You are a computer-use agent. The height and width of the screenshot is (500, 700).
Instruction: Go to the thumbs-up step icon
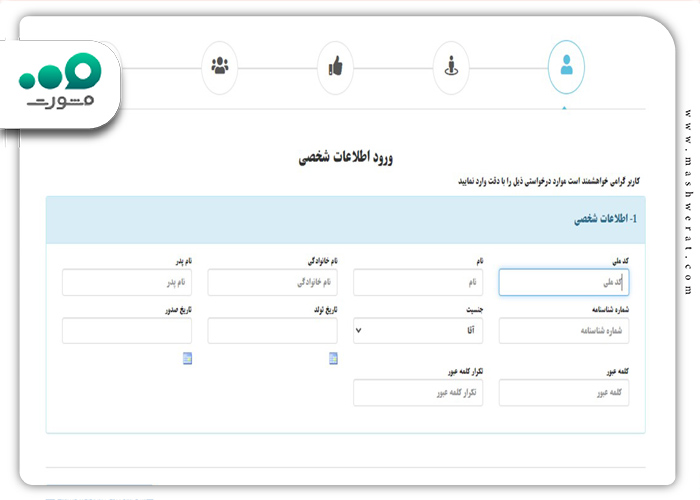(335, 67)
